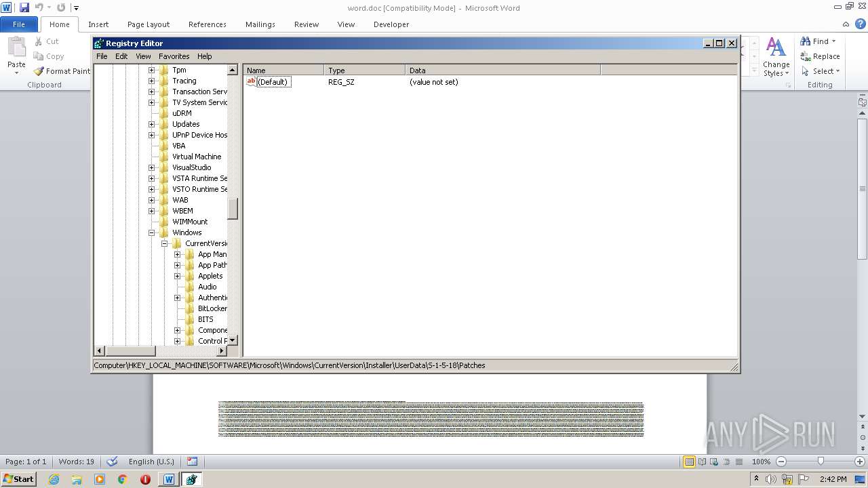Click Words: 19 count in status bar
Screen dimensions: 868x488
[x=77, y=462]
